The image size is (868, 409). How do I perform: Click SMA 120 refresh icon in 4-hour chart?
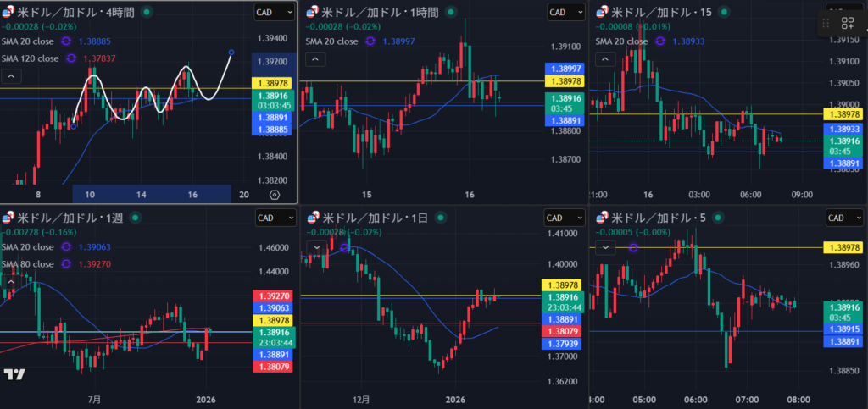(72, 58)
